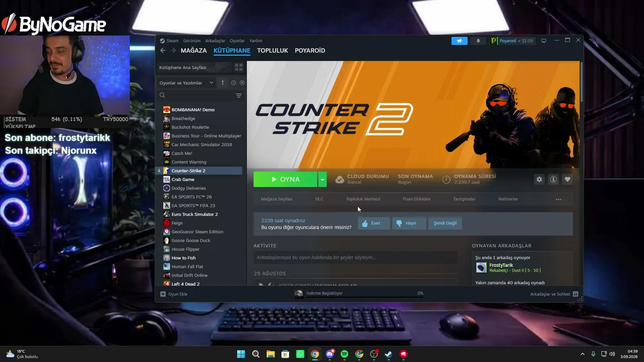Open the Yardım menu
This screenshot has width=644, height=362.
click(x=256, y=41)
